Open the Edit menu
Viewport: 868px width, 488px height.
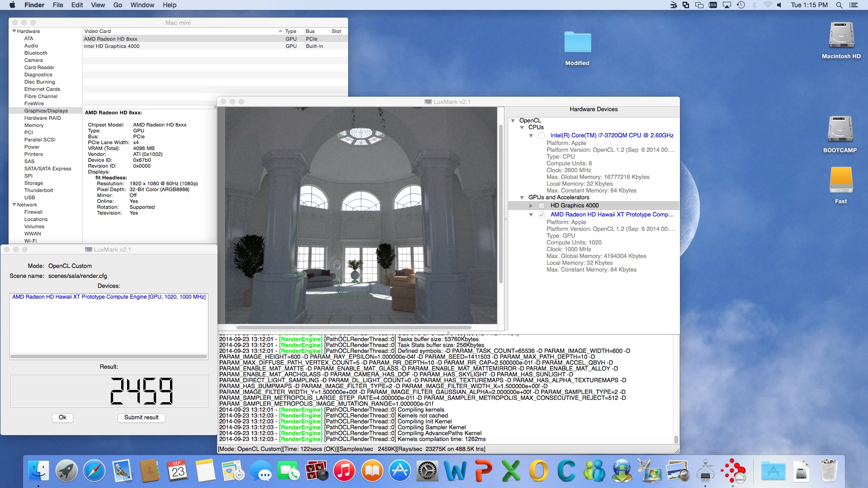click(77, 5)
